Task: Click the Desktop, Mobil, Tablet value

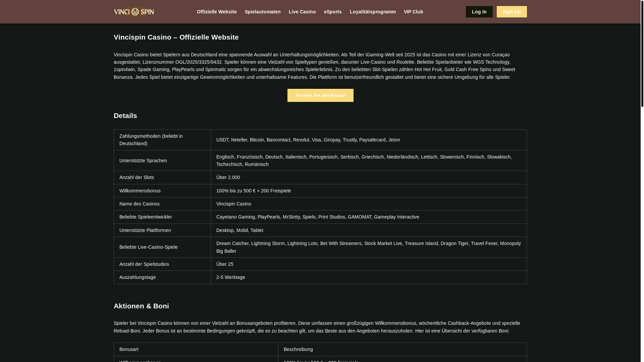Action: [x=369, y=230]
